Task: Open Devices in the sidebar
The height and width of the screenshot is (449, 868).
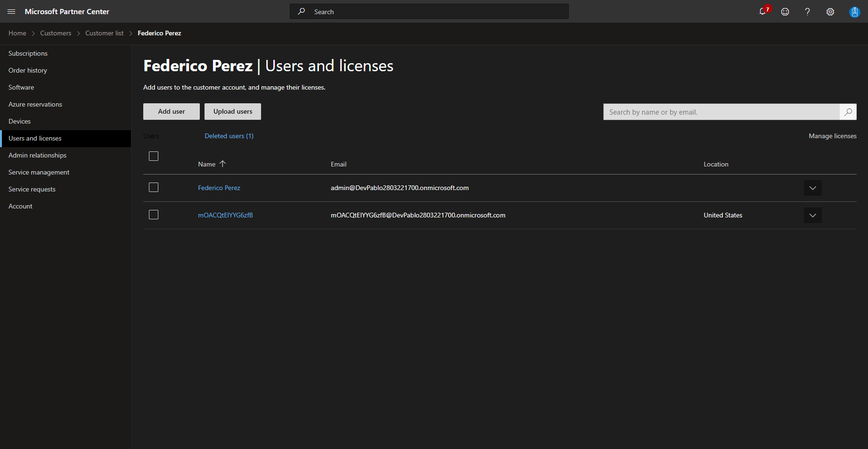Action: pyautogui.click(x=66, y=121)
